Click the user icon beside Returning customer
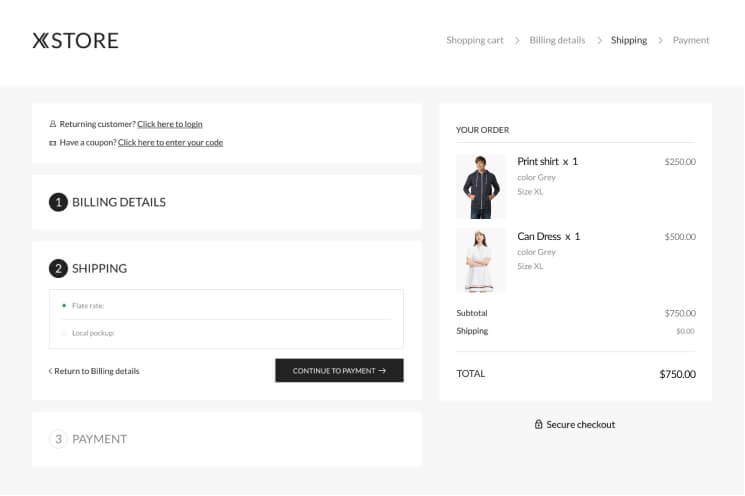This screenshot has width=745, height=496. (x=53, y=124)
